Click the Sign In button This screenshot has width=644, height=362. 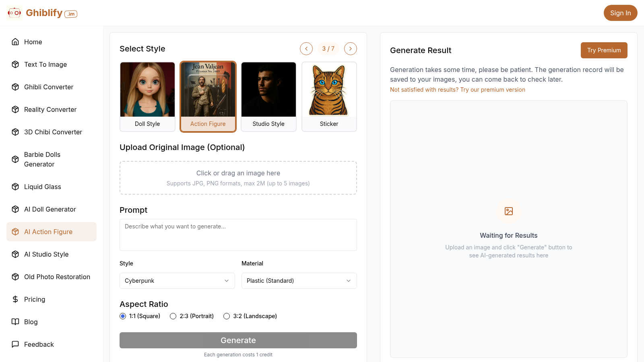click(620, 13)
